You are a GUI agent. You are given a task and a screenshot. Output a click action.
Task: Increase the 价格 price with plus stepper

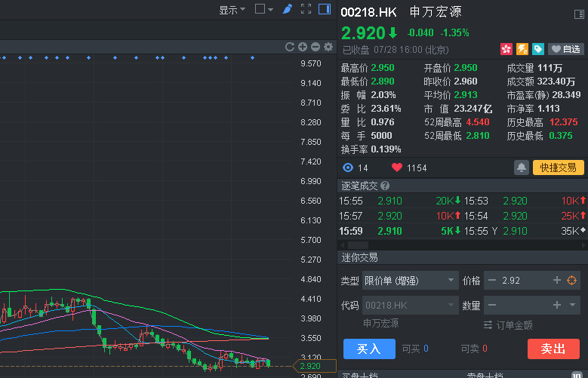pos(557,280)
